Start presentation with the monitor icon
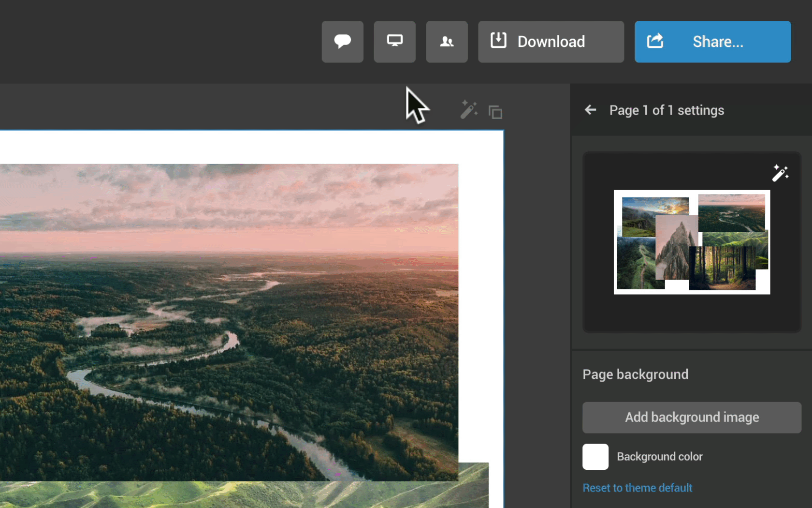Screen dimensions: 812x508 394,42
